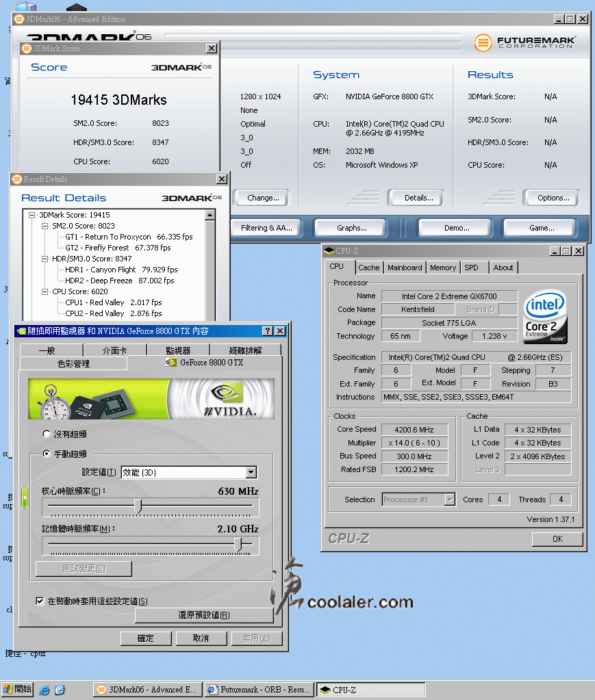Viewport: 595px width, 700px height.
Task: Click the 還原預設值 restore defaults button
Action: coord(203,614)
